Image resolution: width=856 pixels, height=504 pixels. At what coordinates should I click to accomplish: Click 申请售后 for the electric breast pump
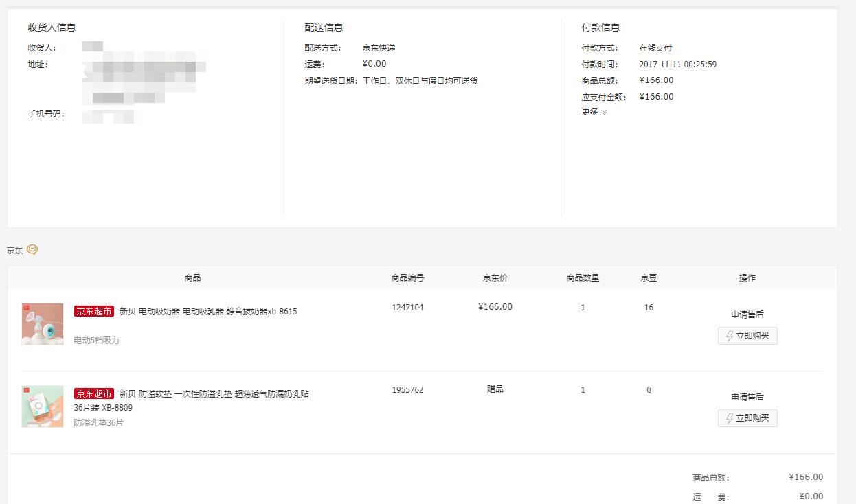click(x=747, y=314)
